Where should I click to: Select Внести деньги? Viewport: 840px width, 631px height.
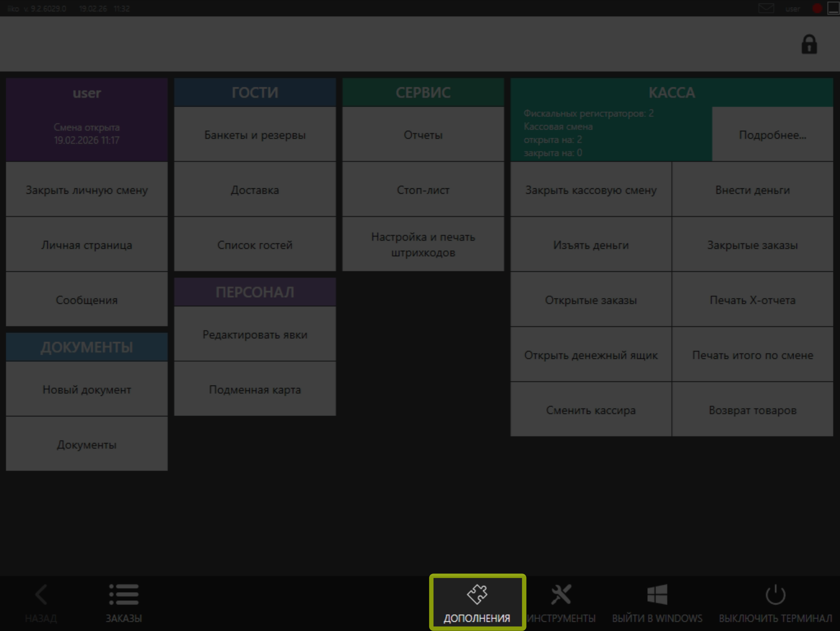click(752, 190)
